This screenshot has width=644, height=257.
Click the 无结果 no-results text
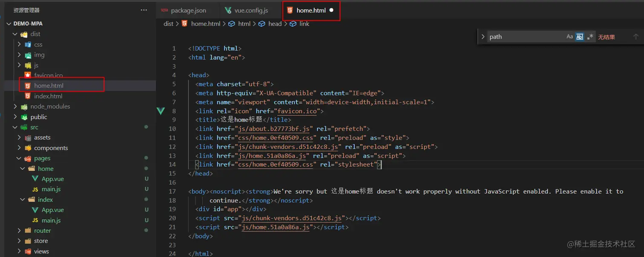607,37
